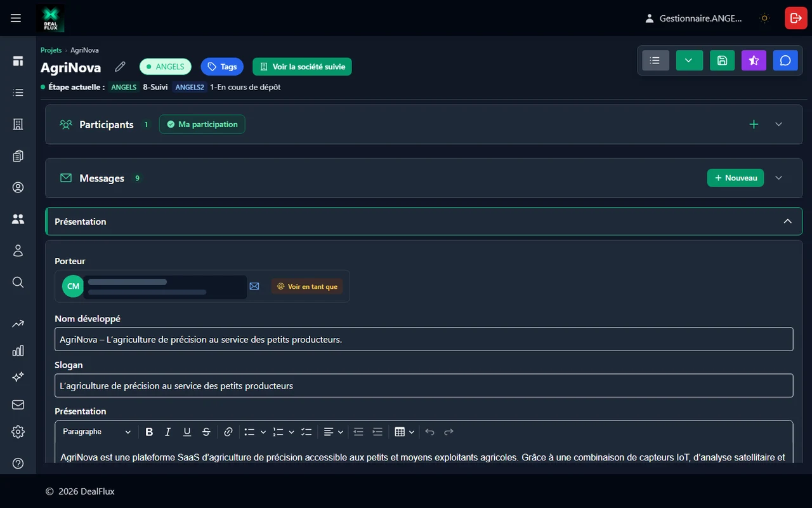Open the Paragraphe style dropdown
The height and width of the screenshot is (508, 812).
[x=96, y=432]
